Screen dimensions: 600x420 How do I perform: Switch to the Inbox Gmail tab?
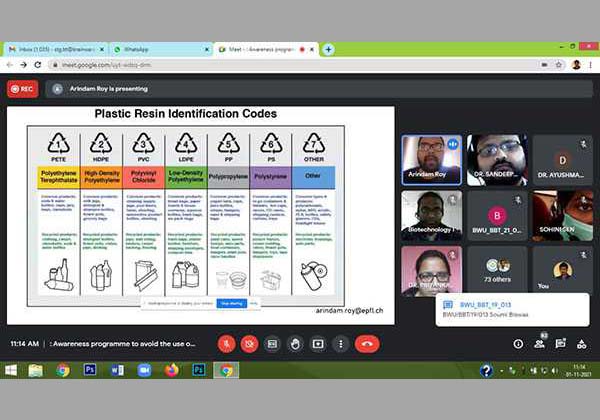tap(55, 48)
